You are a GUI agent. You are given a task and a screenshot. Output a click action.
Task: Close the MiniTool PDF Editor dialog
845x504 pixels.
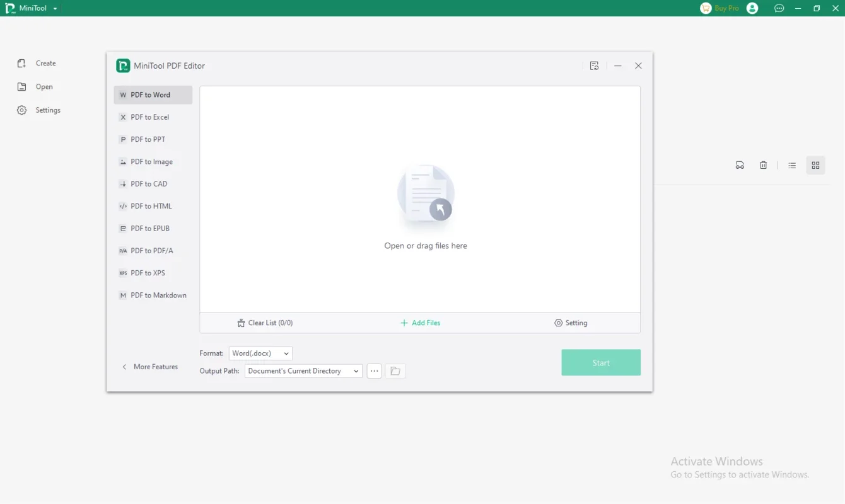(x=638, y=66)
